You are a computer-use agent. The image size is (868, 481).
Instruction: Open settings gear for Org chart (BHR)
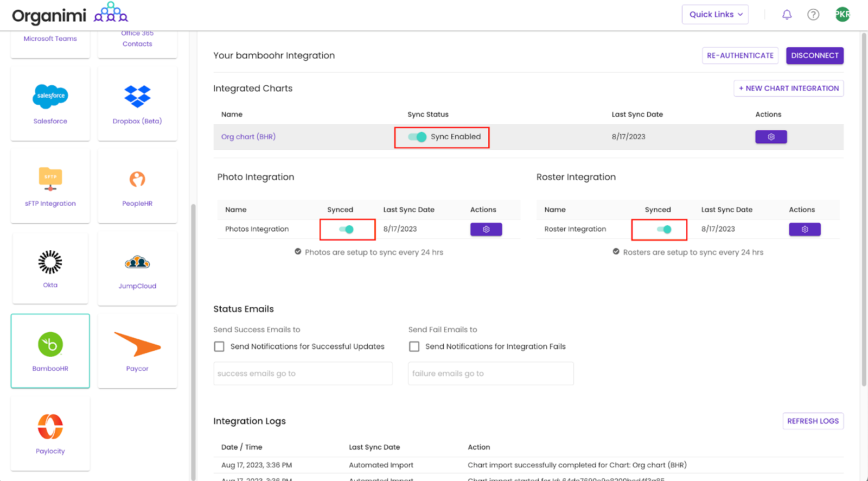[771, 137]
